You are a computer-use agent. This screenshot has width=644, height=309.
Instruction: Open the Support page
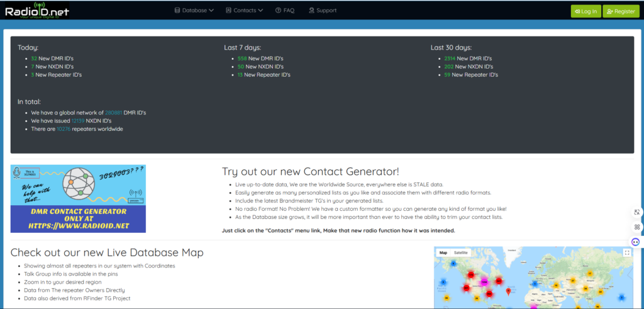click(x=323, y=11)
